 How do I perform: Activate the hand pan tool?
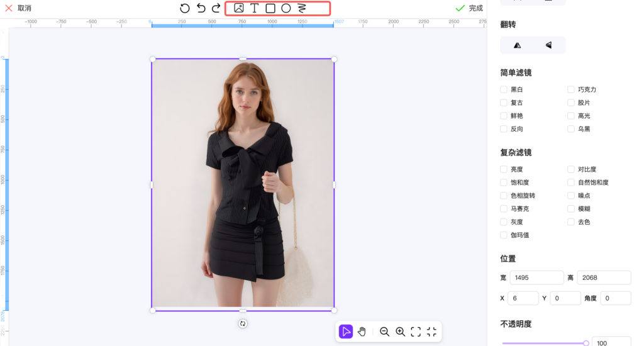(x=362, y=331)
